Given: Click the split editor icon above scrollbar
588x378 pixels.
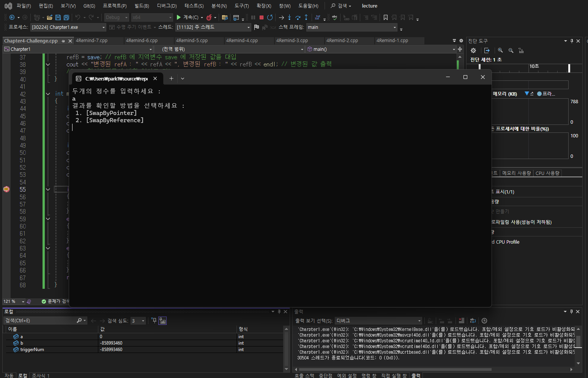Looking at the screenshot, I should [x=460, y=49].
